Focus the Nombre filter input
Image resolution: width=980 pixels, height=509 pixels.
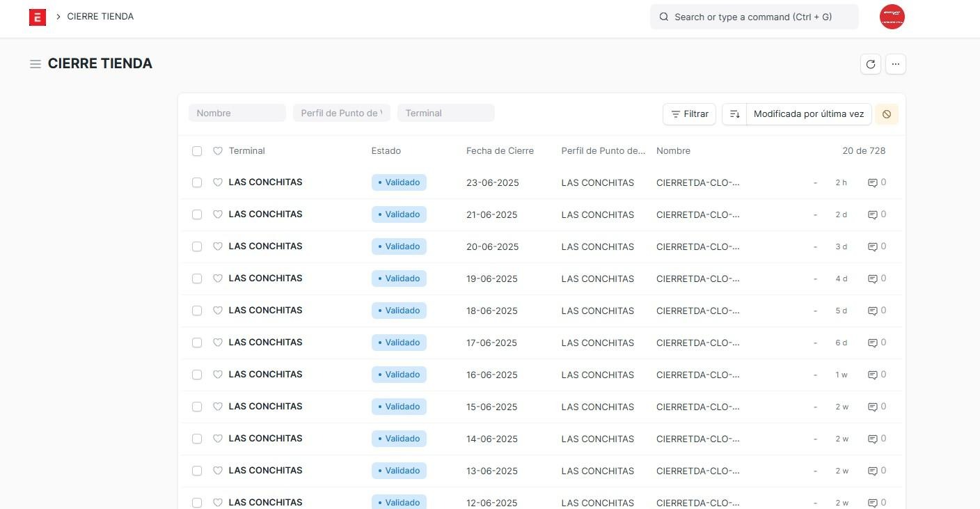coord(237,113)
